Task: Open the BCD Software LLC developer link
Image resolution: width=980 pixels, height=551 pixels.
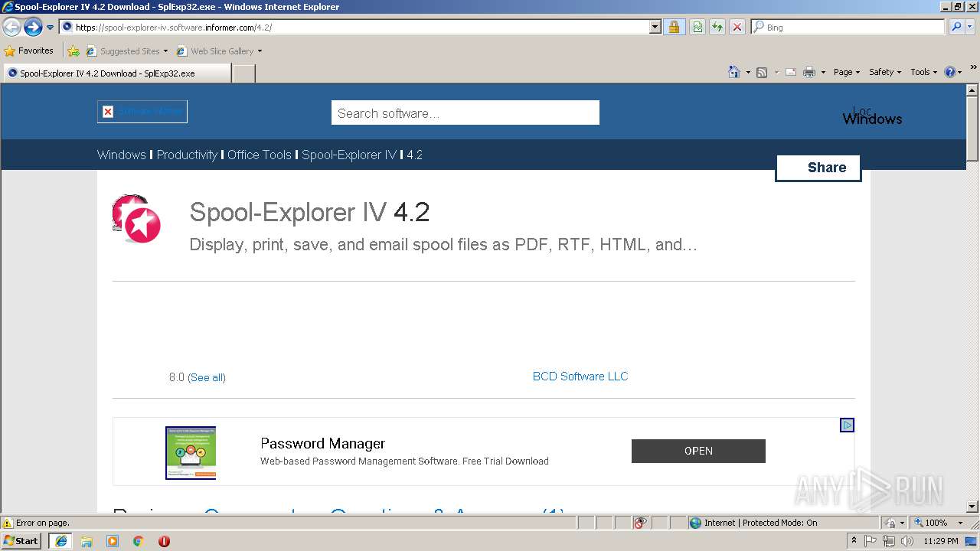Action: tap(580, 377)
